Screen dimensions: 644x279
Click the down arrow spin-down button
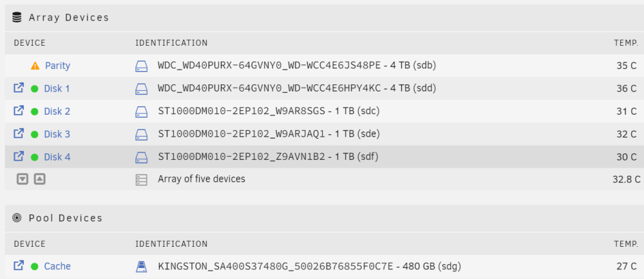23,179
